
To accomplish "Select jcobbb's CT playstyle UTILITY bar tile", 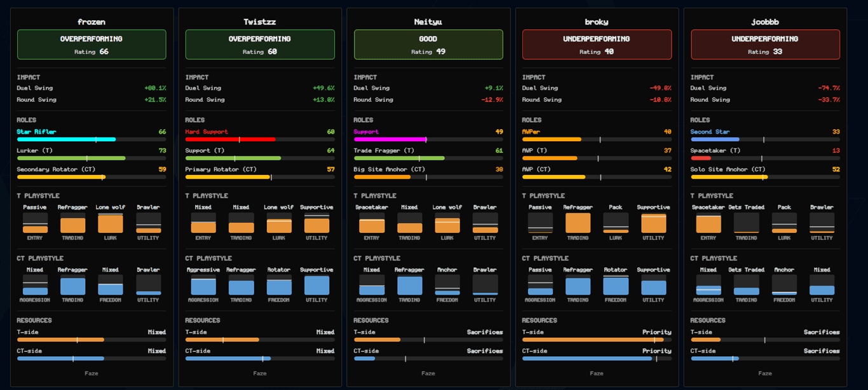I will tap(822, 285).
